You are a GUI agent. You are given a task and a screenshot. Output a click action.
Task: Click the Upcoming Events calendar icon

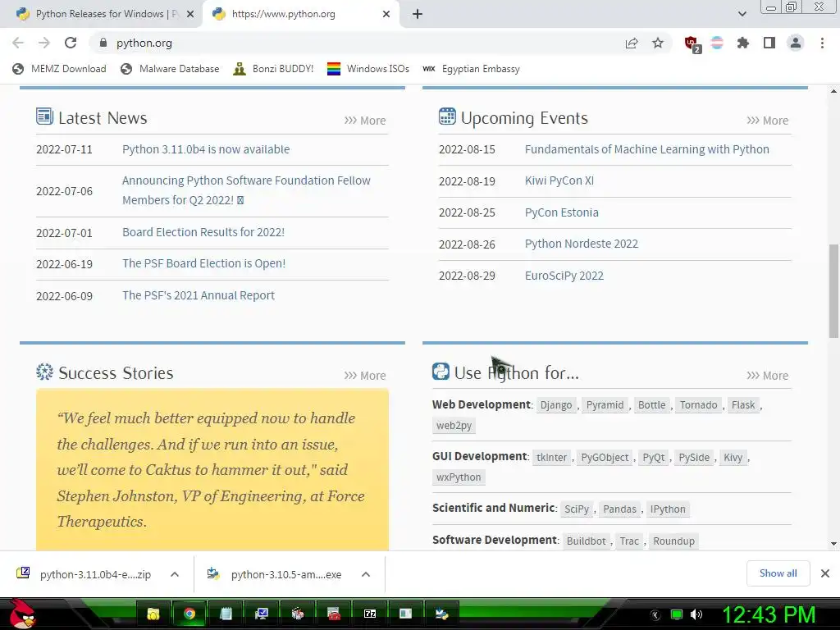point(447,116)
